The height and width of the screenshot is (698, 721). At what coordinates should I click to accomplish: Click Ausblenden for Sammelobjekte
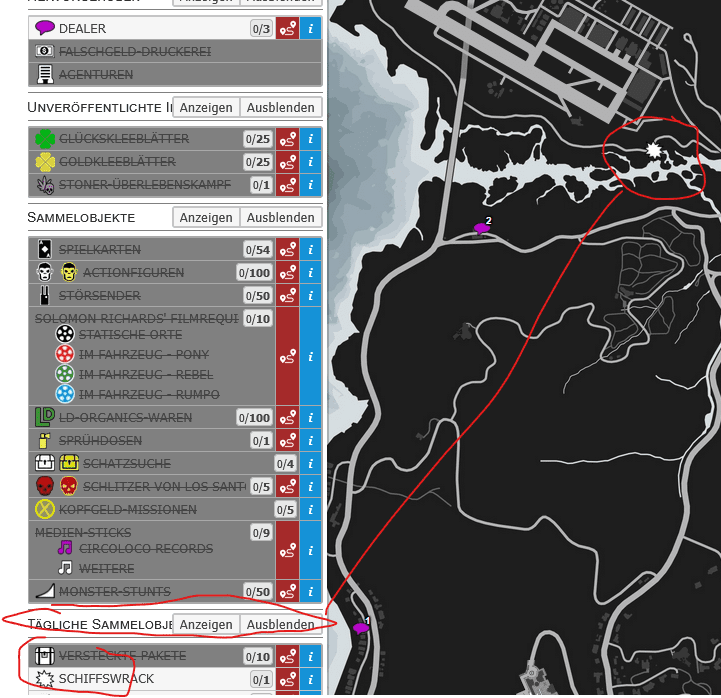(280, 217)
